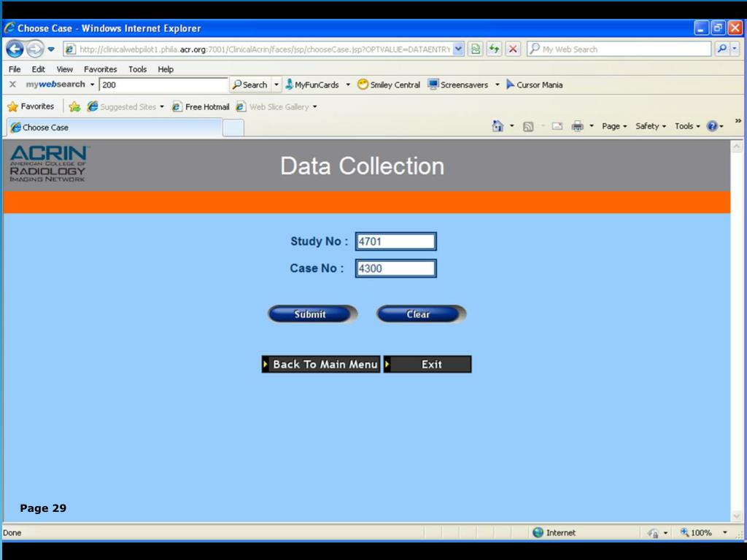Screen dimensions: 747x560
Task: Select the Choose Case tab
Action: pos(113,128)
